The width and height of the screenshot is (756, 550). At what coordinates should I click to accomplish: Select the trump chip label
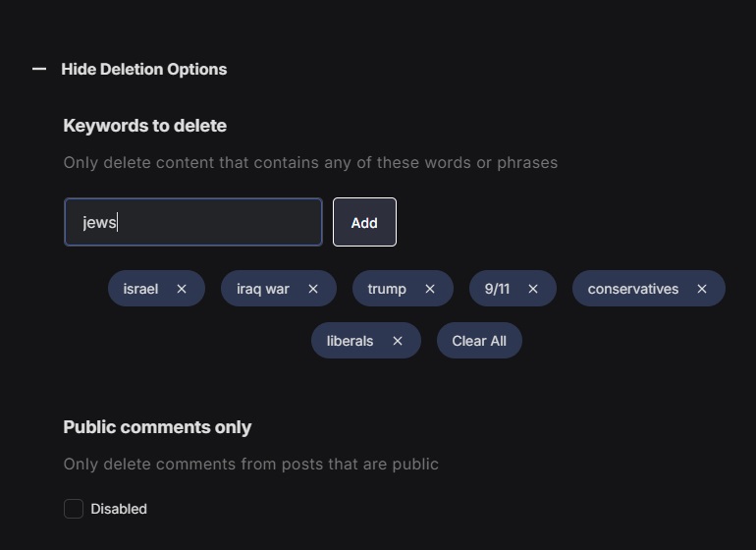click(x=387, y=289)
